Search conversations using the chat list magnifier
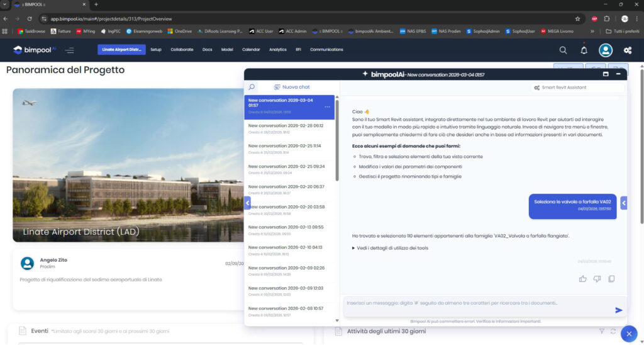Screen dimensions: 644x345 pos(252,88)
